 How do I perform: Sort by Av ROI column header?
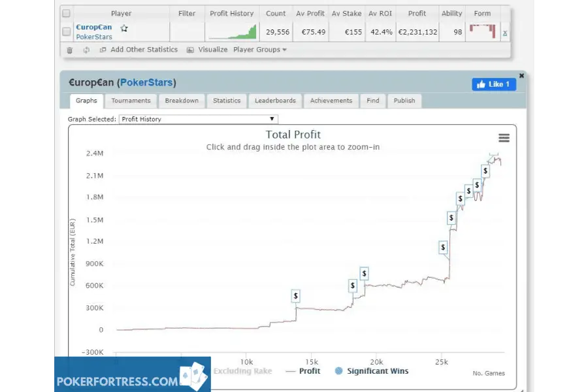click(x=380, y=14)
